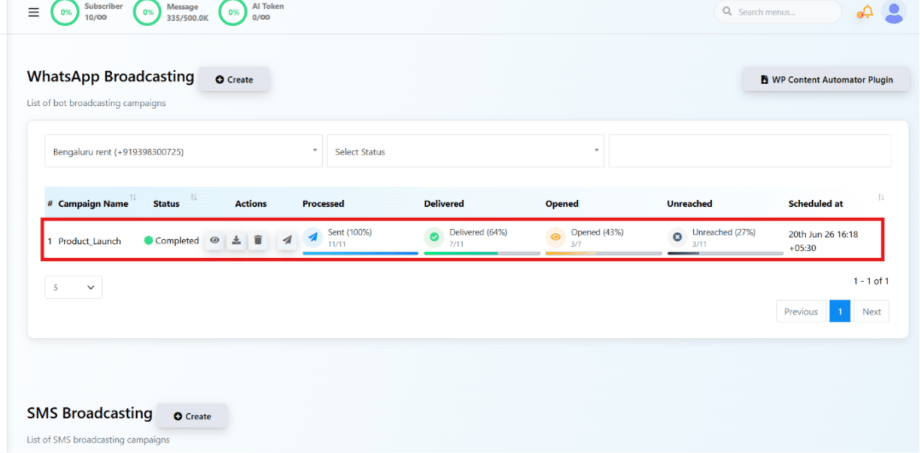This screenshot has width=920, height=453.
Task: Click the Unreached progress bar
Action: [x=725, y=253]
